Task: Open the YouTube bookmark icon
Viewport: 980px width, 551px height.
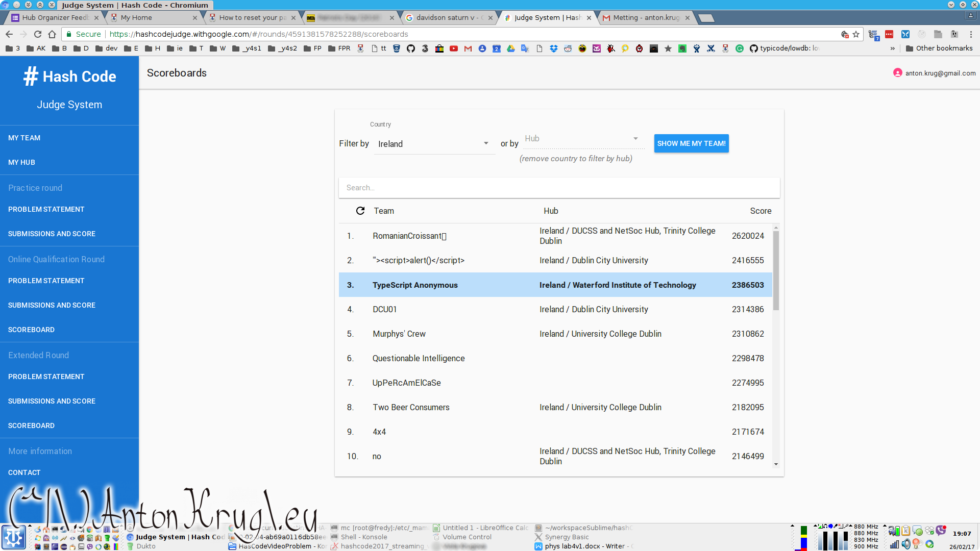Action: pos(454,48)
